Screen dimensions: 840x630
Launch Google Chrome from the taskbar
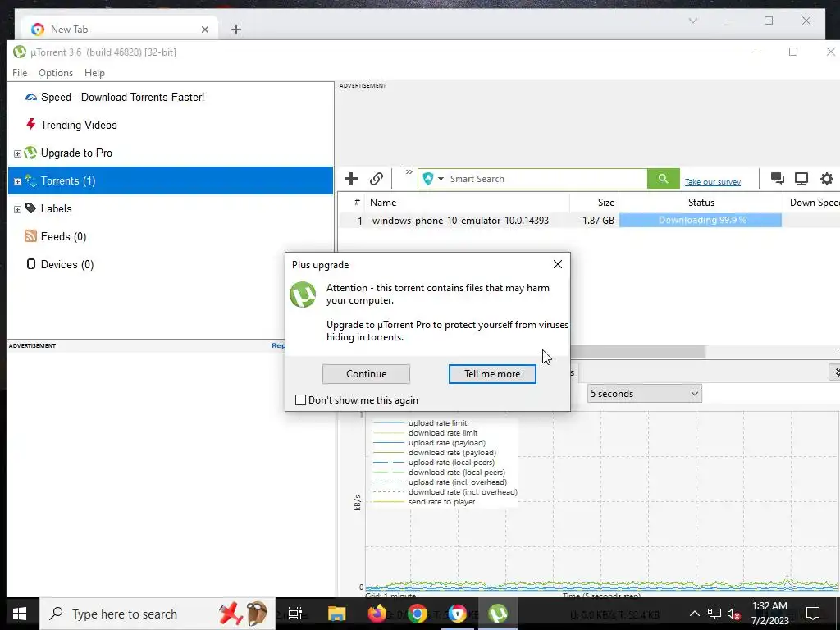pos(418,614)
